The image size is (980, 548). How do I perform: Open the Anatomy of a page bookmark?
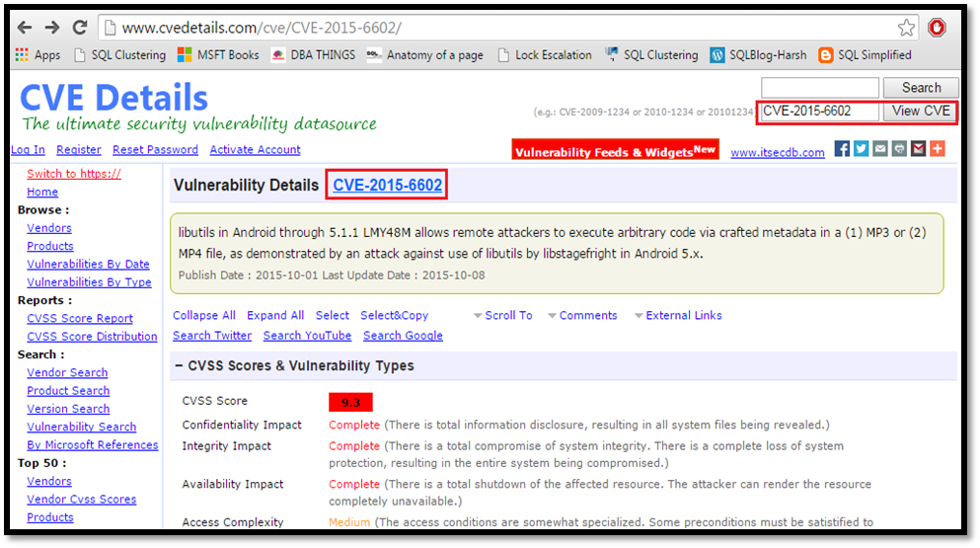425,55
